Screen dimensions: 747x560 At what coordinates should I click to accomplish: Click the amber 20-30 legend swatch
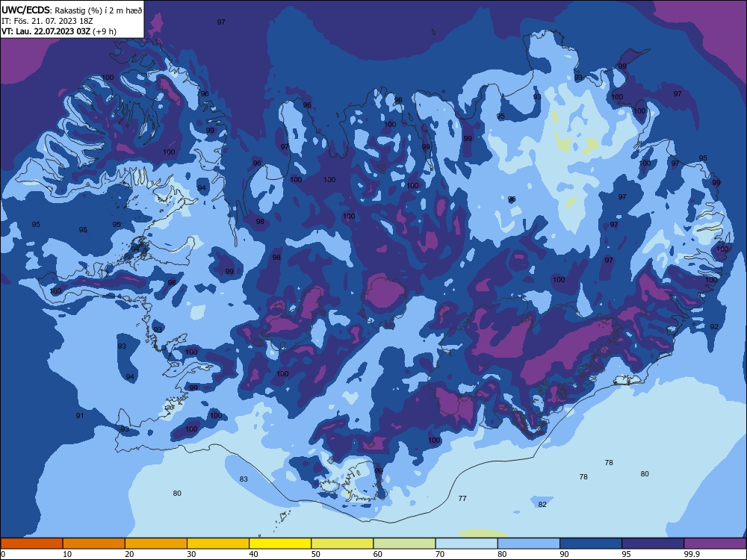[156, 544]
